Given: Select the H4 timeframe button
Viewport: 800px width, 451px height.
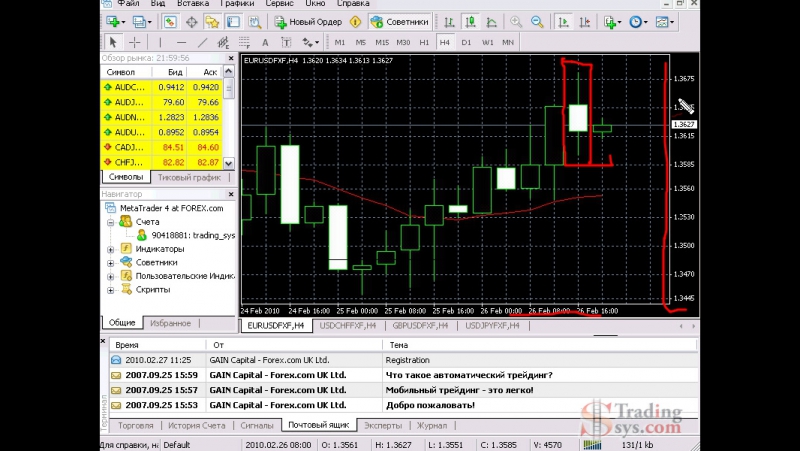Looking at the screenshot, I should click(445, 42).
